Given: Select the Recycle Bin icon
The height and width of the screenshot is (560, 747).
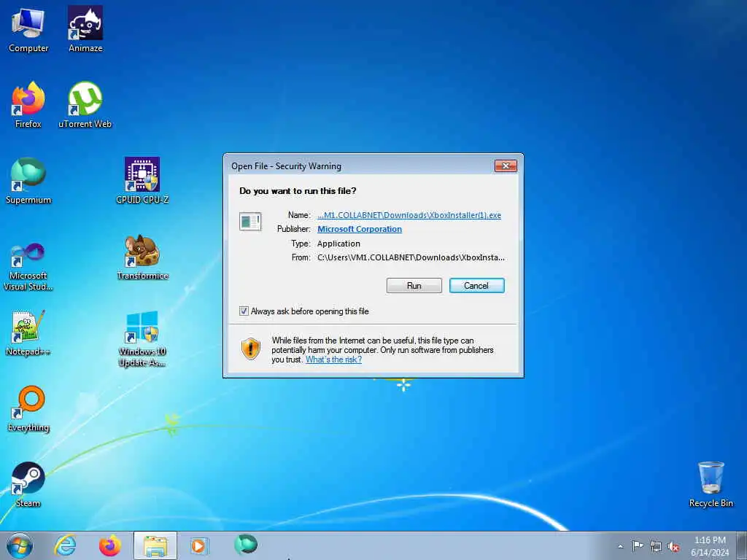Looking at the screenshot, I should (x=711, y=485).
